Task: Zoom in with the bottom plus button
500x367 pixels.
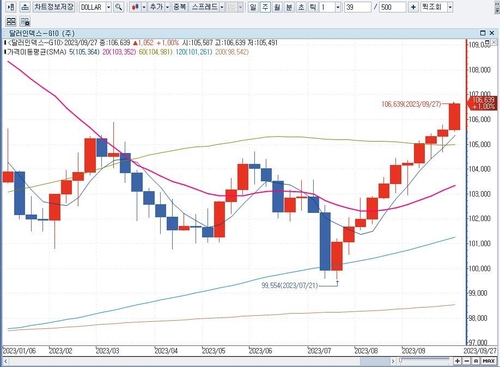Action: [x=457, y=361]
